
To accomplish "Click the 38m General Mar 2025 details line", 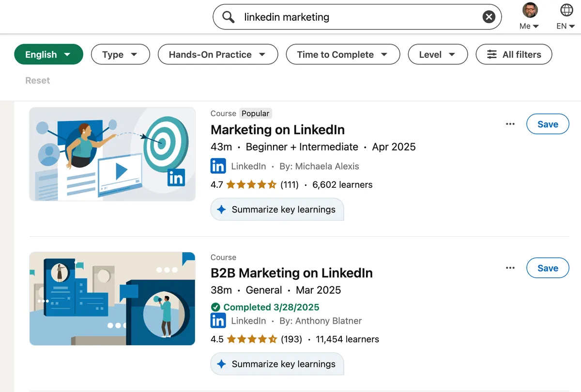I will (x=276, y=290).
